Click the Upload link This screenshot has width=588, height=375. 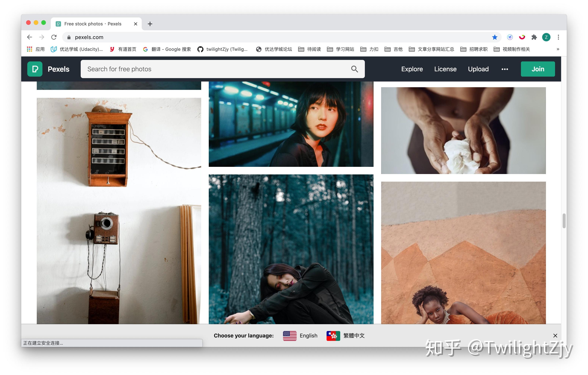(x=478, y=69)
